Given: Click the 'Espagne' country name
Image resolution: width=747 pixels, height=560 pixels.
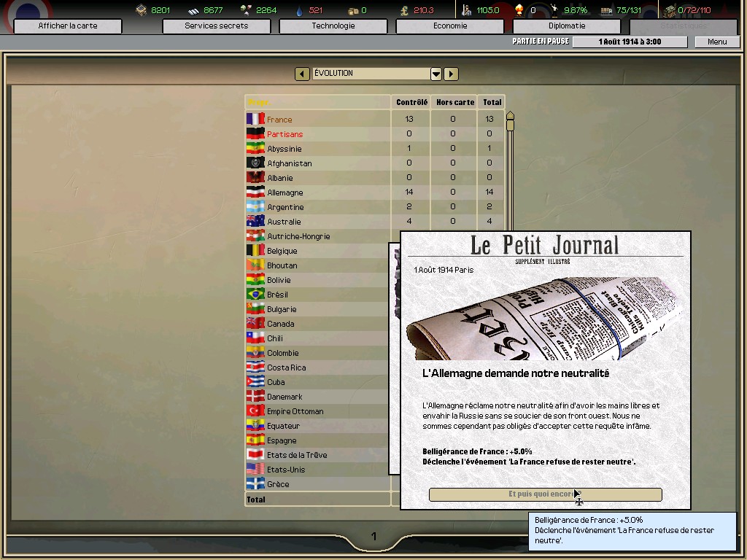Looking at the screenshot, I should coord(282,440).
